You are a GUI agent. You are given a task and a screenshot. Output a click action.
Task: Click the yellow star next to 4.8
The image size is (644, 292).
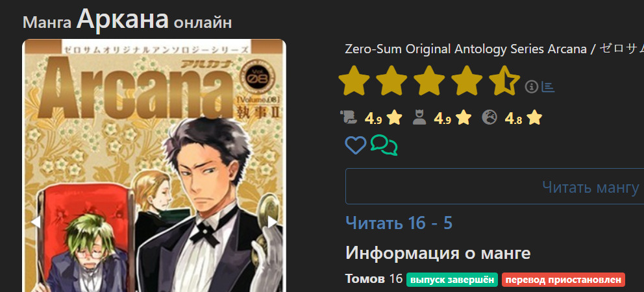point(534,118)
